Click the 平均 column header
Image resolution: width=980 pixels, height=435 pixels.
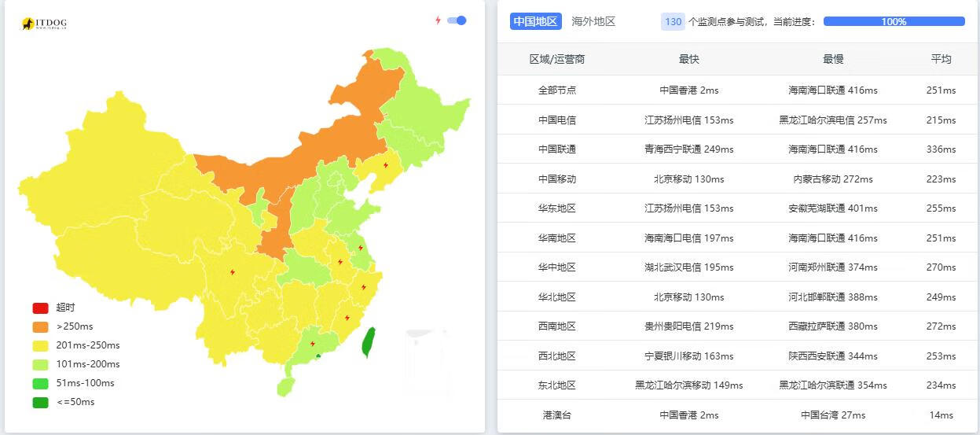tap(941, 59)
